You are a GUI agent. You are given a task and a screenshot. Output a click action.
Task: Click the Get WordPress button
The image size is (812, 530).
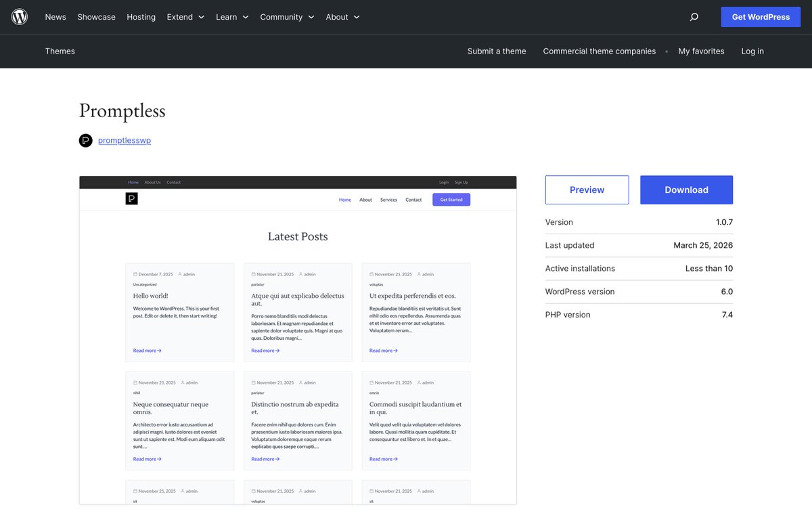[x=761, y=17]
